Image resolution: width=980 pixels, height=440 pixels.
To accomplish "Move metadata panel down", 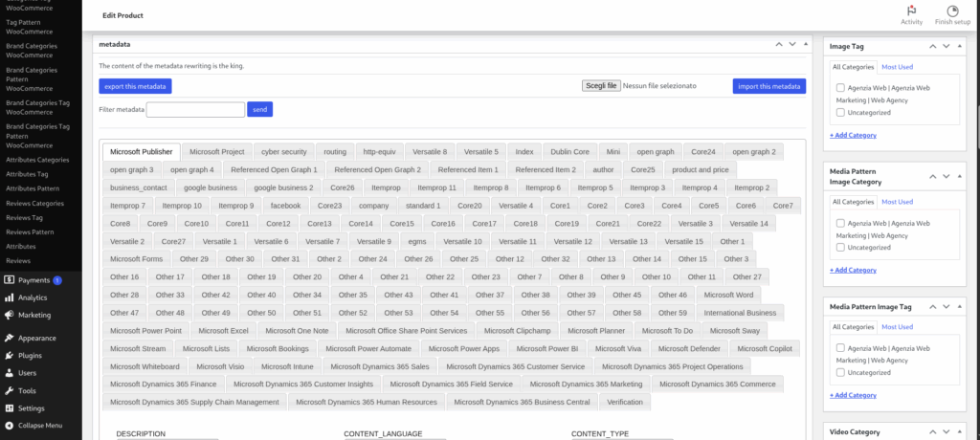I will (791, 44).
